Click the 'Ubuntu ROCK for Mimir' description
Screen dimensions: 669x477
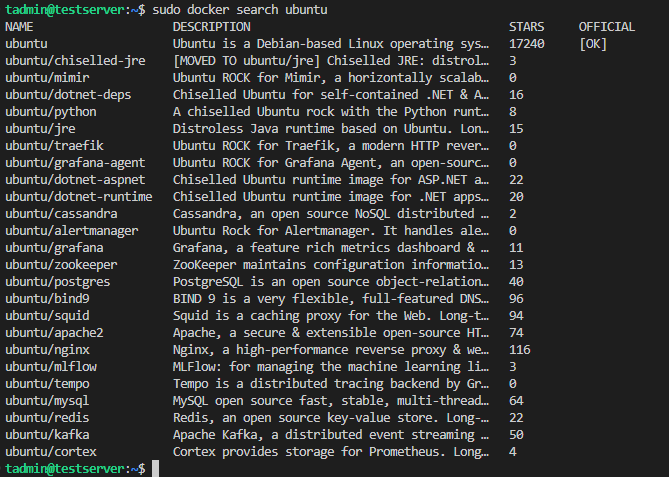(x=331, y=78)
